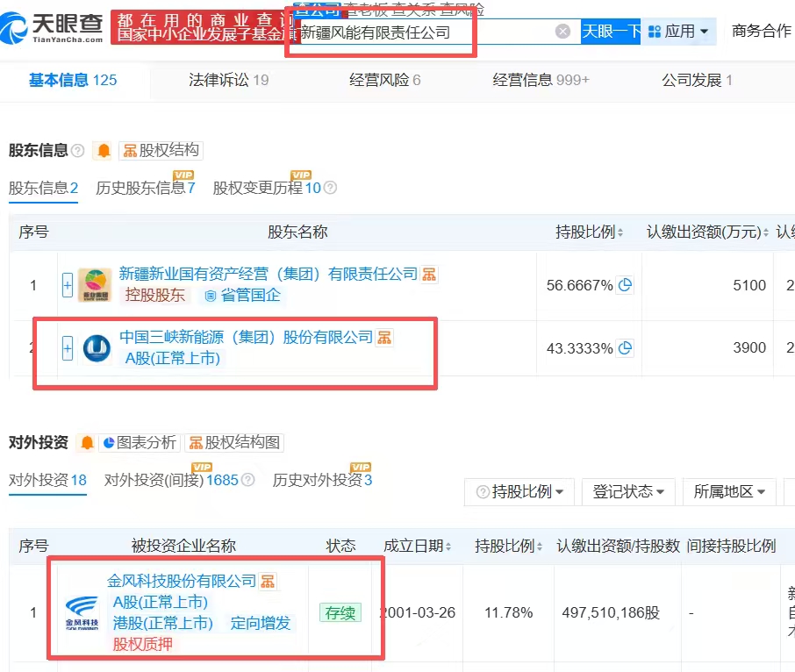Viewport: 795px width, 672px height.
Task: Switch to 经营风险 tab
Action: click(x=385, y=80)
